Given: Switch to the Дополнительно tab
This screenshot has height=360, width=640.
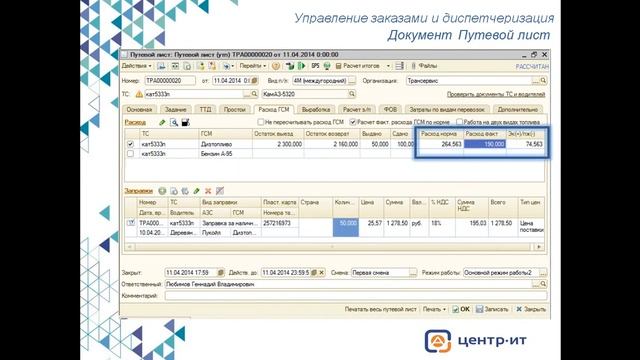Looking at the screenshot, I should [518, 109].
